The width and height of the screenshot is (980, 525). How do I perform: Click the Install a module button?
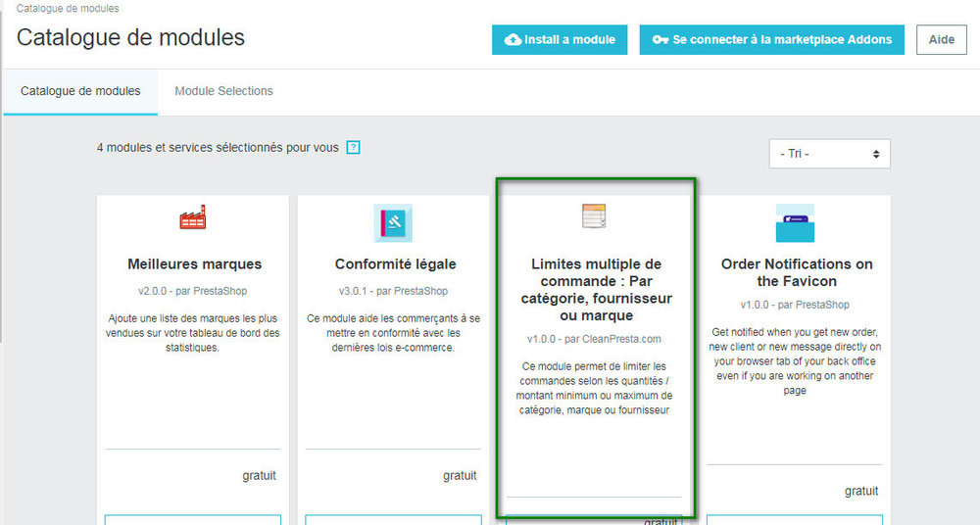tap(560, 39)
